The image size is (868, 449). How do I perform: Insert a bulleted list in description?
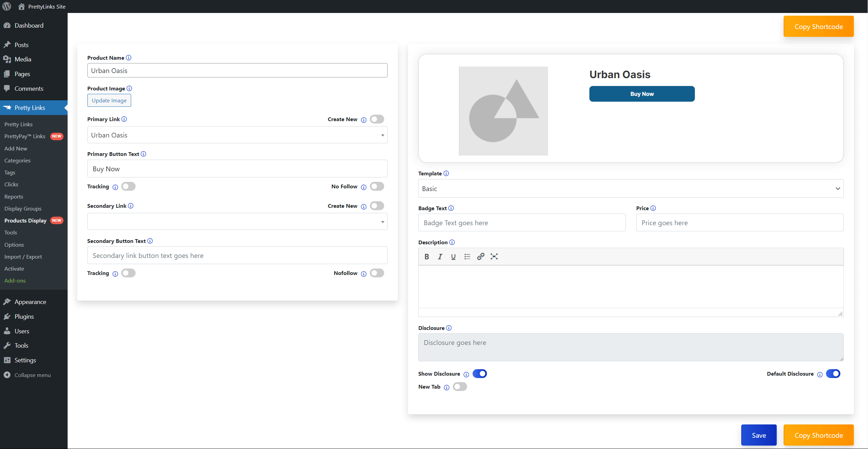[467, 257]
